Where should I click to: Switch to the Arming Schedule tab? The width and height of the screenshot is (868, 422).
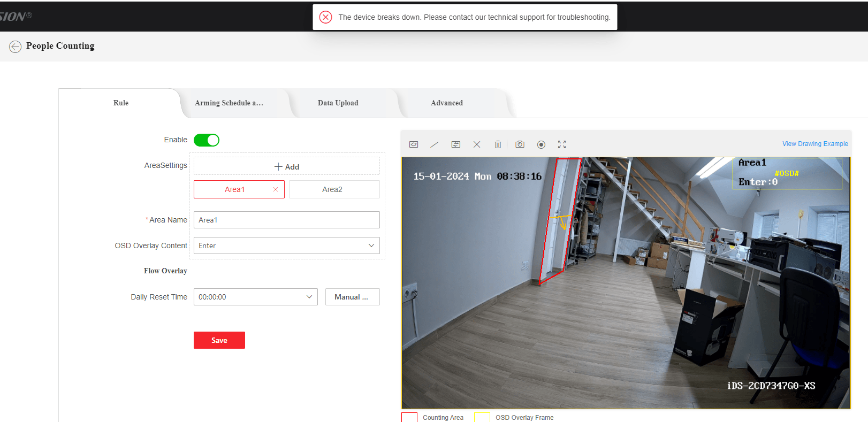(x=229, y=103)
